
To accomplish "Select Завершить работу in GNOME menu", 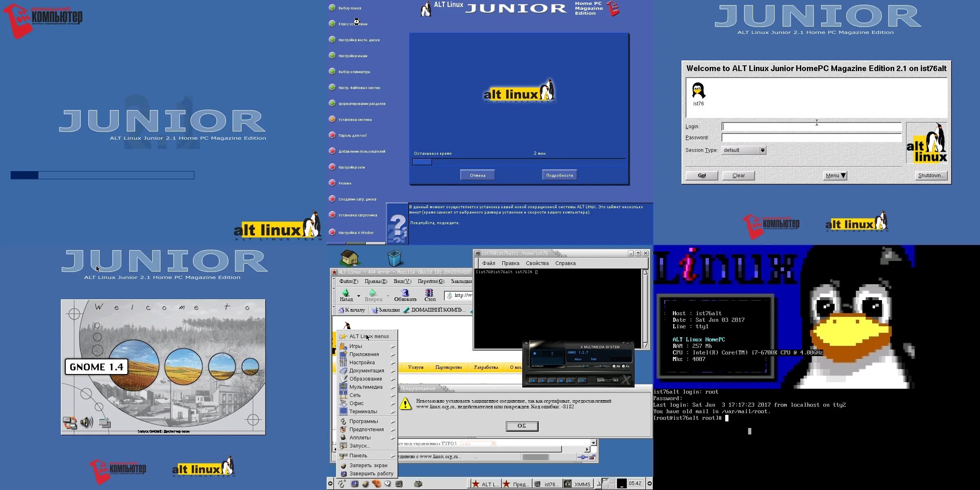I will point(367,474).
